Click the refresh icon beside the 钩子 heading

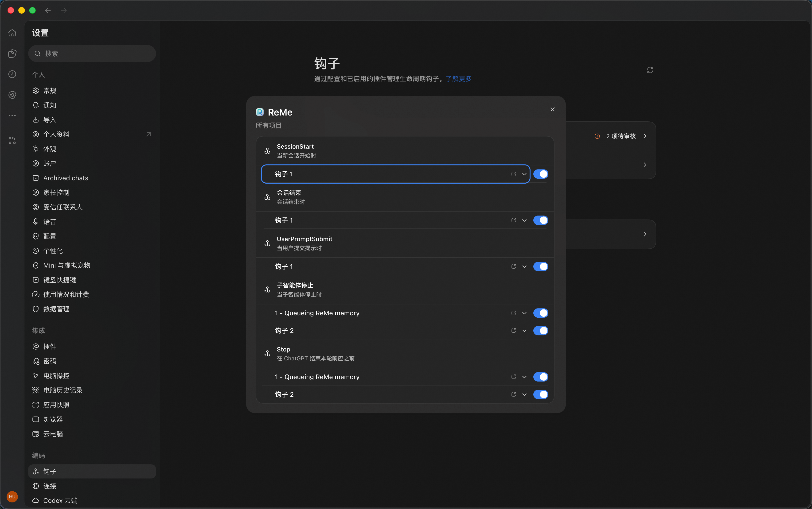tap(650, 70)
